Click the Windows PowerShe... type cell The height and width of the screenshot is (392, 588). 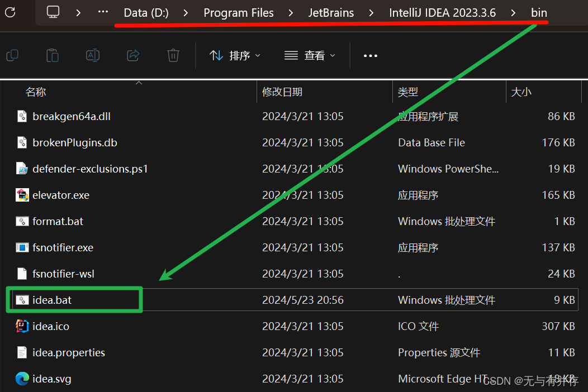click(x=448, y=169)
